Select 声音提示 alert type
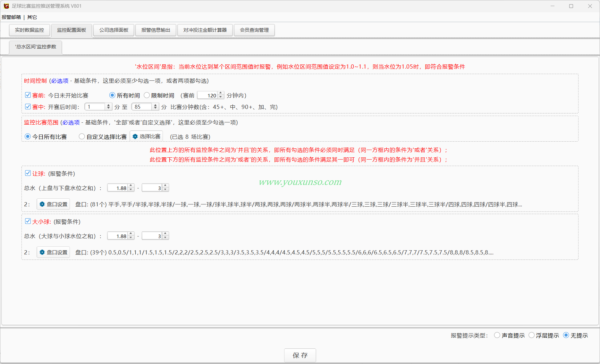Viewport: 600px width, 364px height. (497, 335)
